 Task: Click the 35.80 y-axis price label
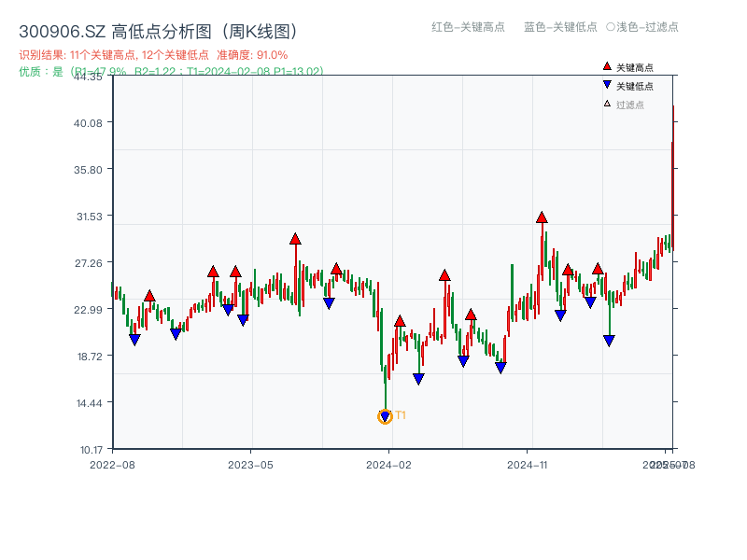tap(88, 170)
